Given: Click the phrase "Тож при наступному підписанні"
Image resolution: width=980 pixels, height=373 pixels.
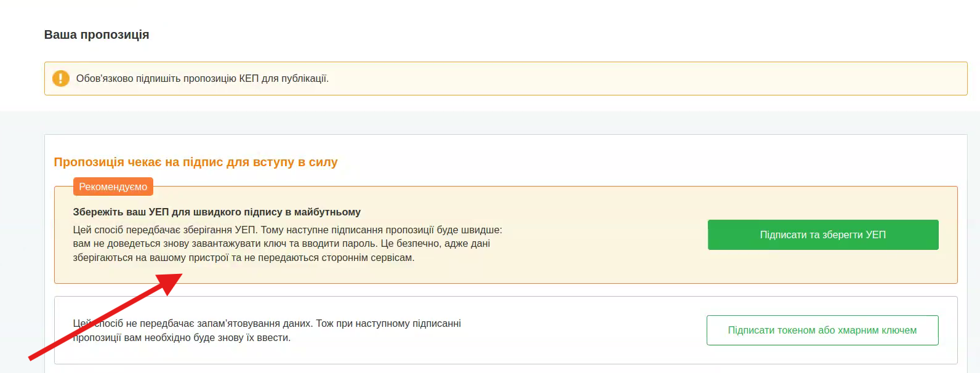Looking at the screenshot, I should (388, 324).
